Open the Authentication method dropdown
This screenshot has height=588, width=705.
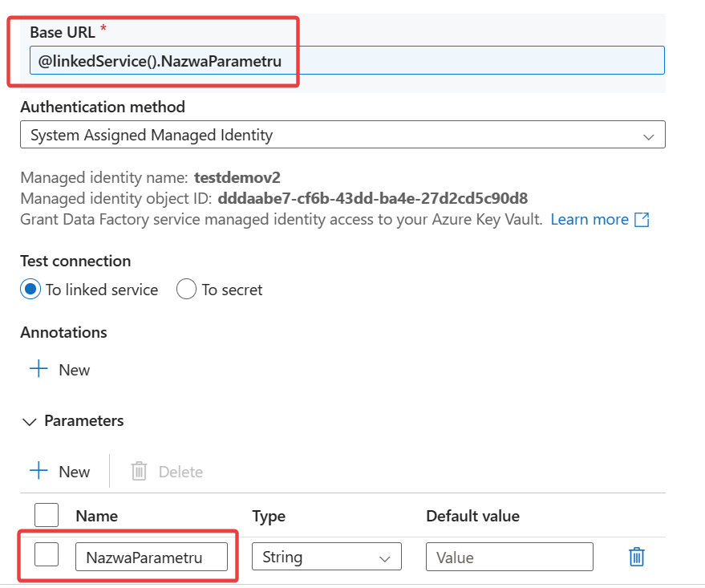(x=342, y=136)
